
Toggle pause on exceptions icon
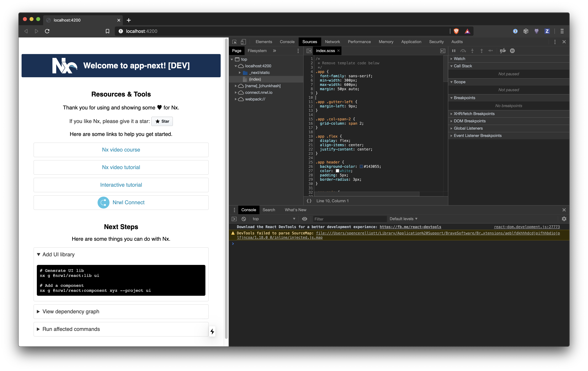tap(512, 51)
